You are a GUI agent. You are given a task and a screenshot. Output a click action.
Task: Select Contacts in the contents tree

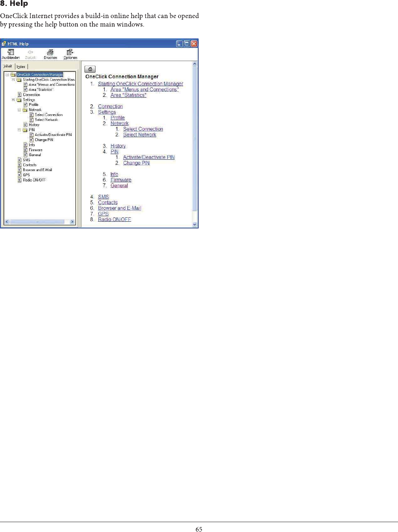click(30, 165)
